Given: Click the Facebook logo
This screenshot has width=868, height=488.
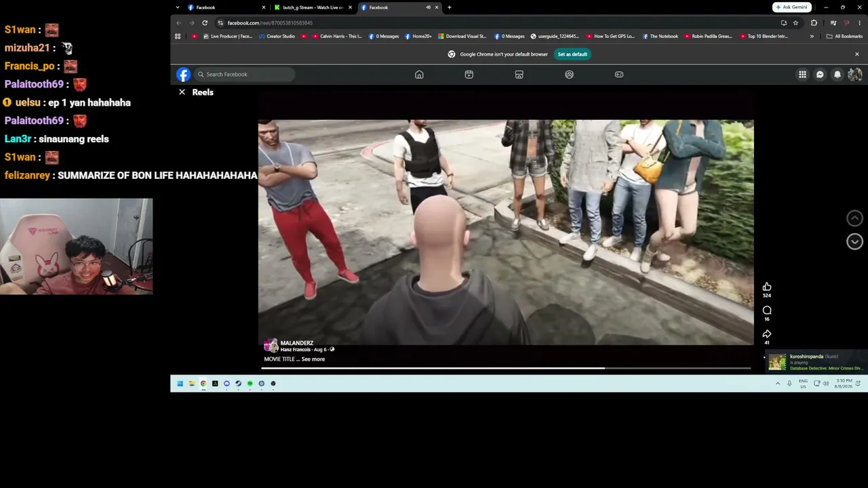Looking at the screenshot, I should pyautogui.click(x=184, y=75).
